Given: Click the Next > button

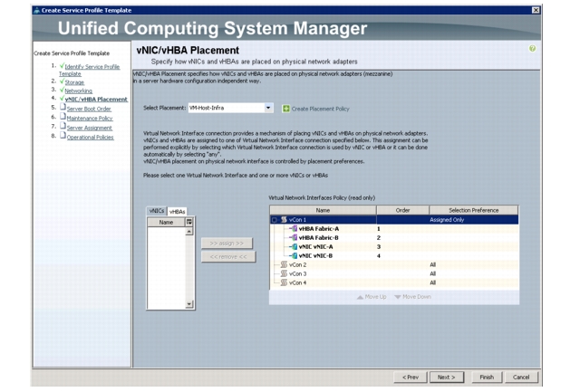Looking at the screenshot, I should (x=447, y=378).
